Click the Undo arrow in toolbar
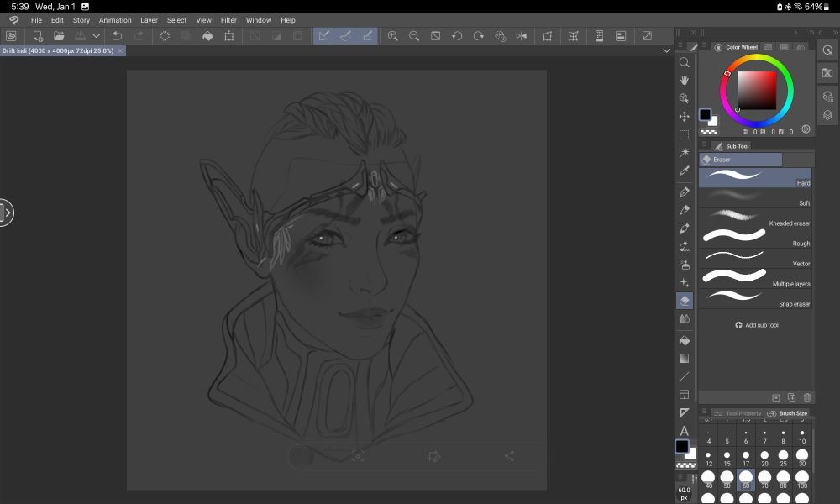This screenshot has height=504, width=840. coord(118,36)
